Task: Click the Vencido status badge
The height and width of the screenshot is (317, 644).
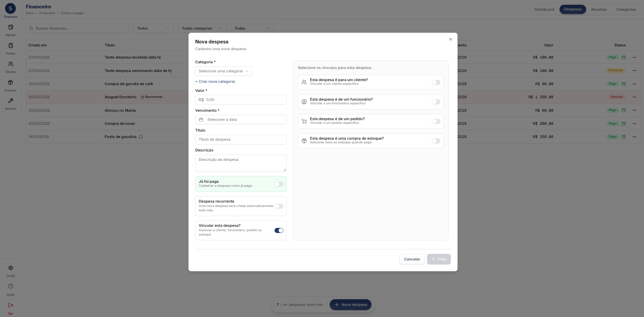Action: (x=617, y=97)
